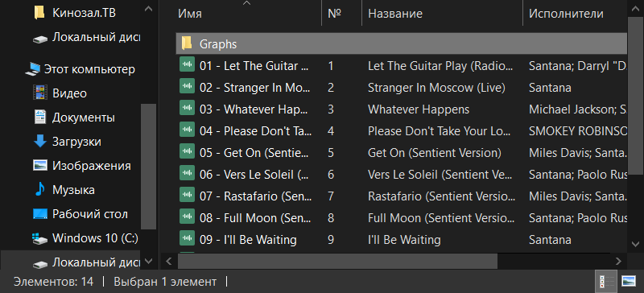Click the № column header
644x293 pixels.
tap(335, 14)
